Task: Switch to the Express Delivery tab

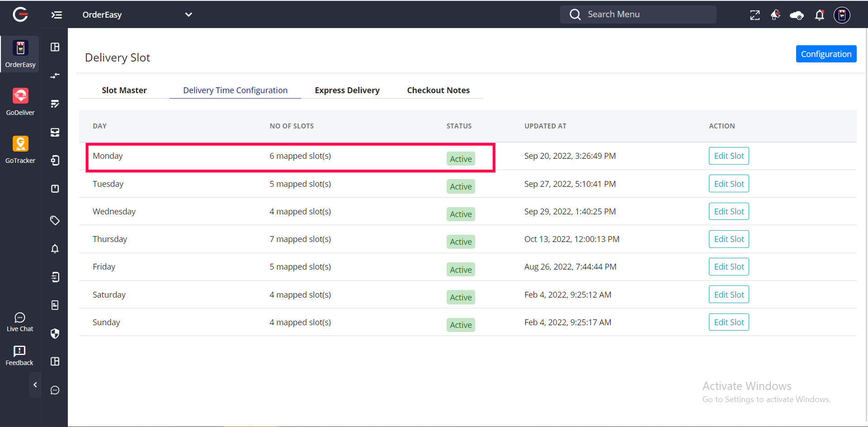Action: click(x=347, y=90)
